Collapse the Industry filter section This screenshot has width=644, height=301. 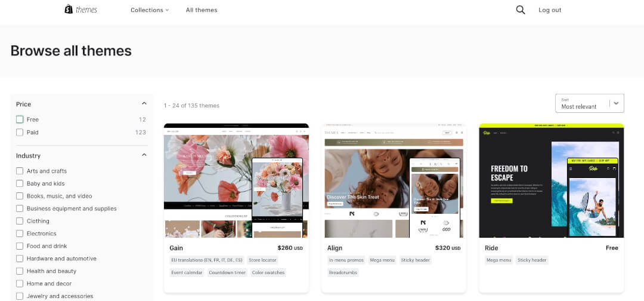(144, 155)
